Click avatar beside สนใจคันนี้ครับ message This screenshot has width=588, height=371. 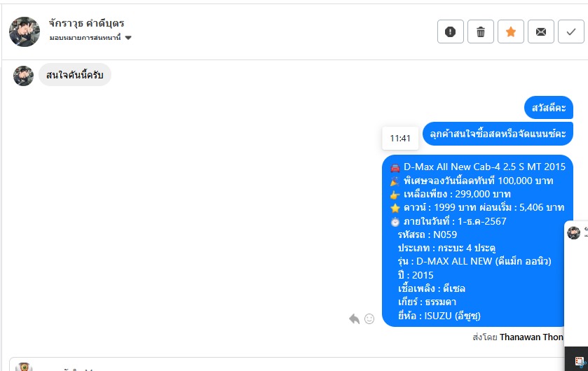23,76
